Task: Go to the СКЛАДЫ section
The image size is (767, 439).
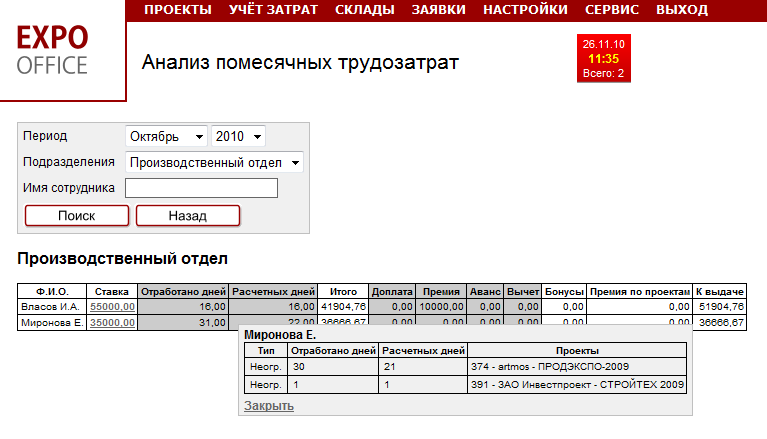Action: 365,10
